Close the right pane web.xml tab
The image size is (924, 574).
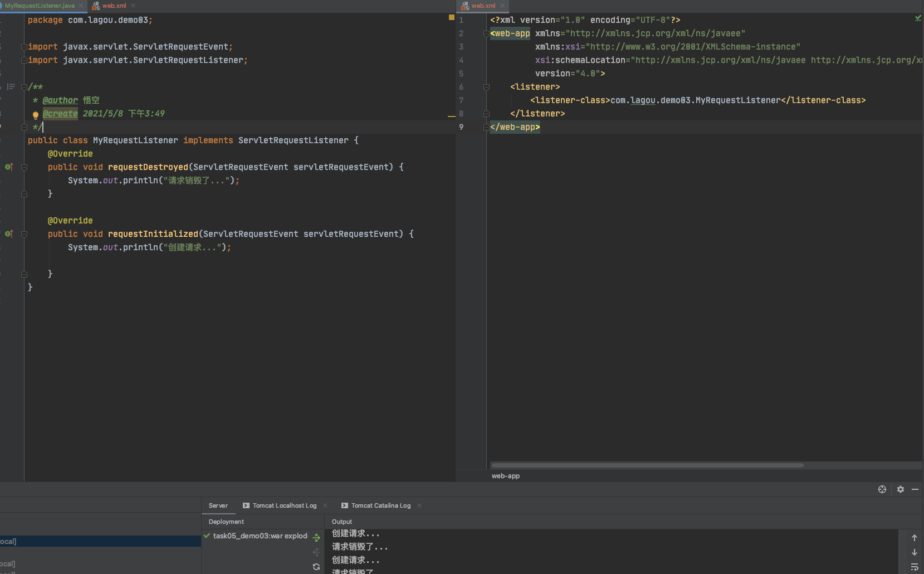coord(502,6)
